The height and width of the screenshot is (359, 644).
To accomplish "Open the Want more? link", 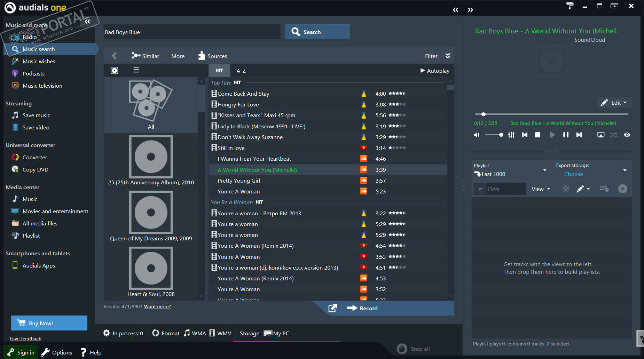I will 157,306.
